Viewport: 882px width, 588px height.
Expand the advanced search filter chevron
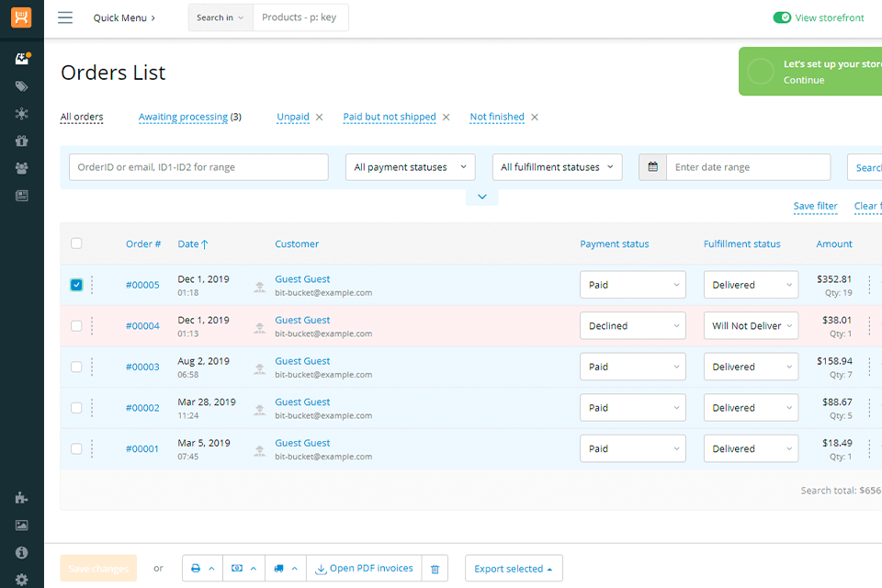click(482, 197)
